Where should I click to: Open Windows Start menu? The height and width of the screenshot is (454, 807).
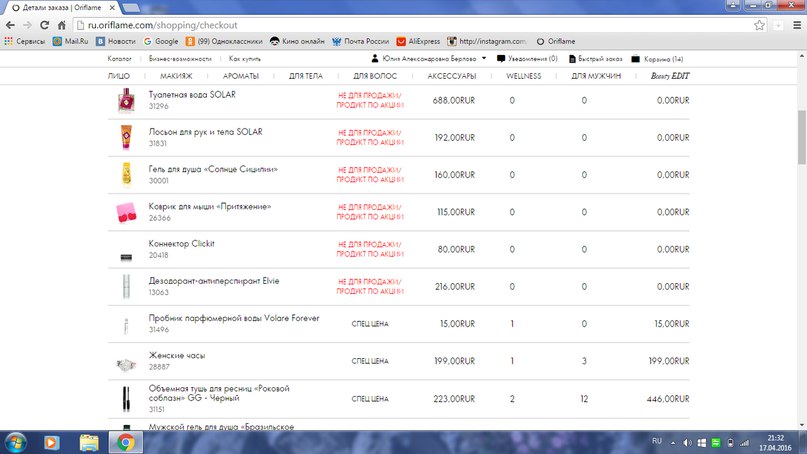(x=15, y=443)
